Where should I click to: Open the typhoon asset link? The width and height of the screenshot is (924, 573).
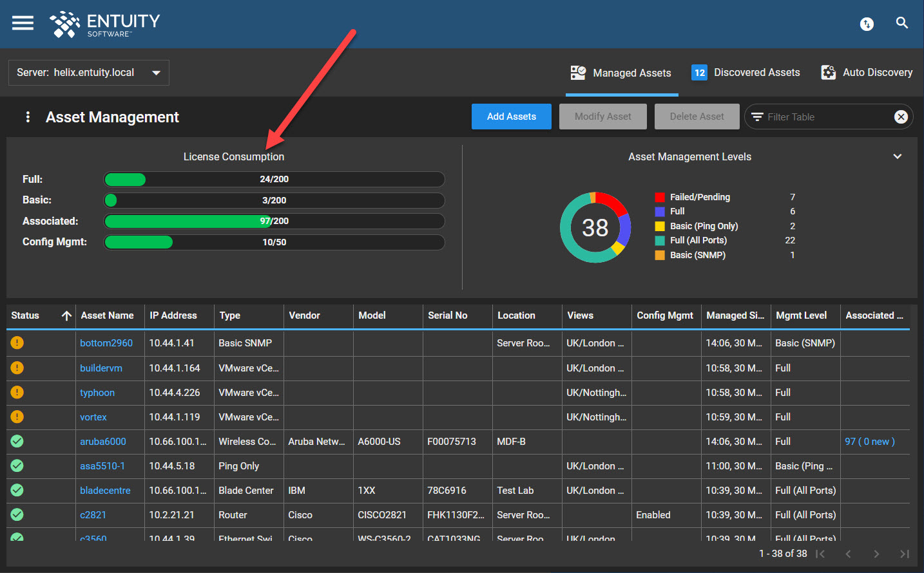[97, 393]
